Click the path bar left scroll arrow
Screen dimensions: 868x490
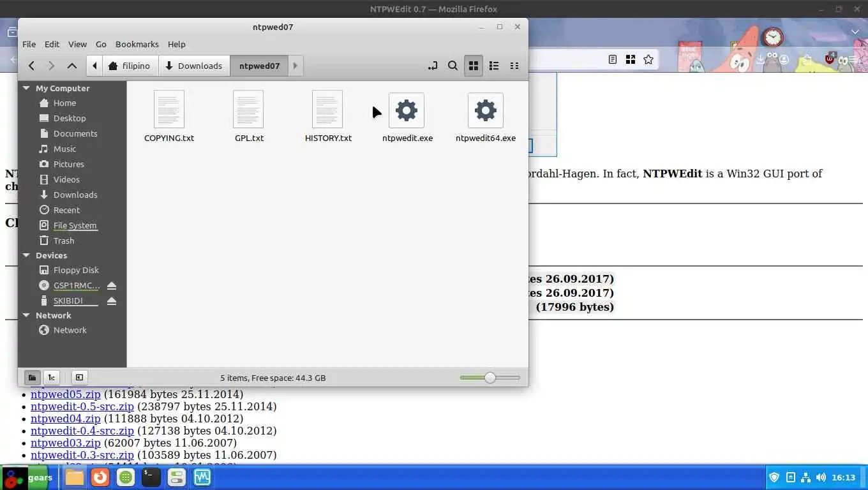point(94,66)
